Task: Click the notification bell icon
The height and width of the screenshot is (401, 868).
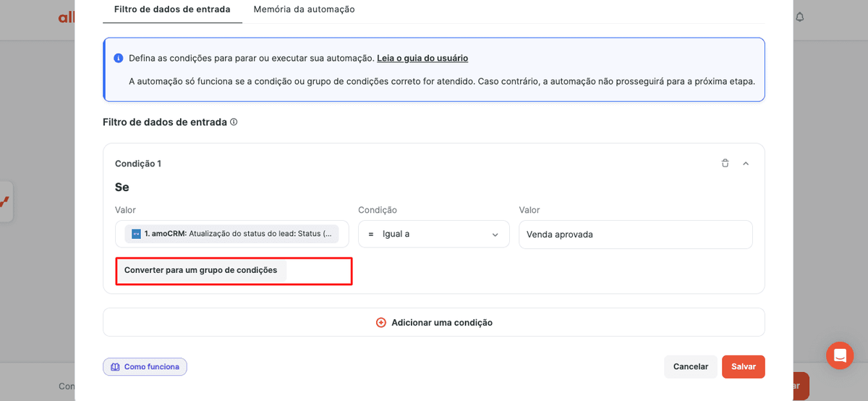Action: point(799,17)
